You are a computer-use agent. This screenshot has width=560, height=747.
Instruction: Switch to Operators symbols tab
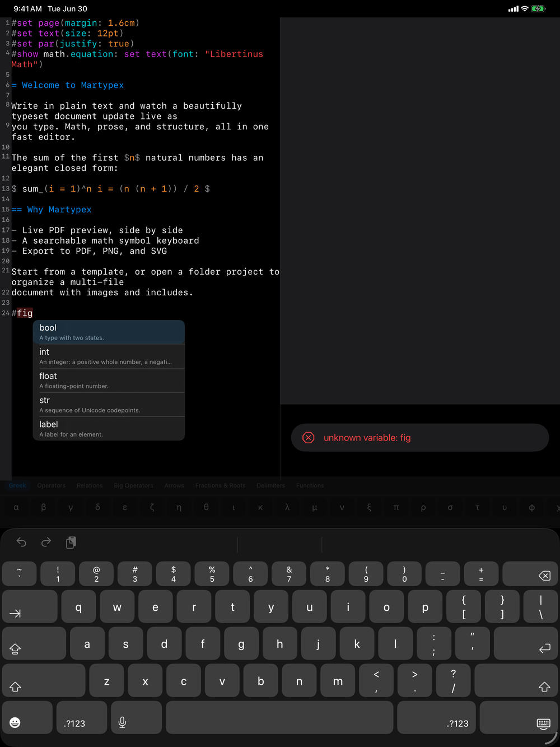(x=52, y=485)
